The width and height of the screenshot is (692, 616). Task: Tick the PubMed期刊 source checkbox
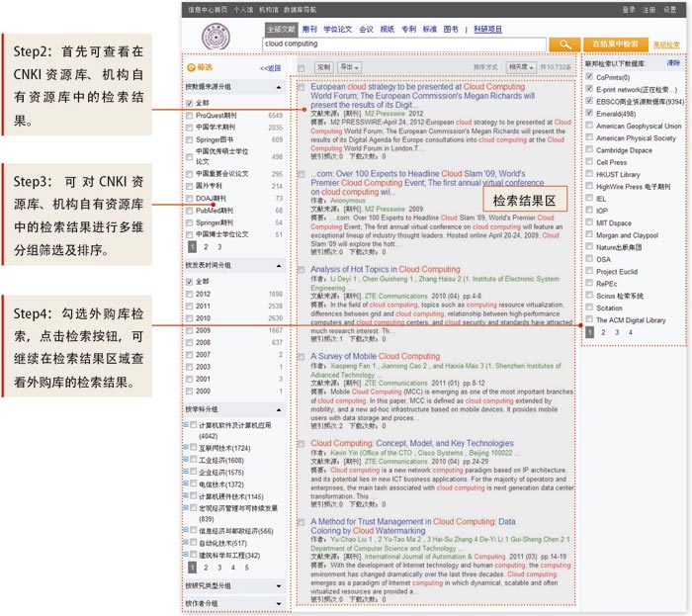190,211
